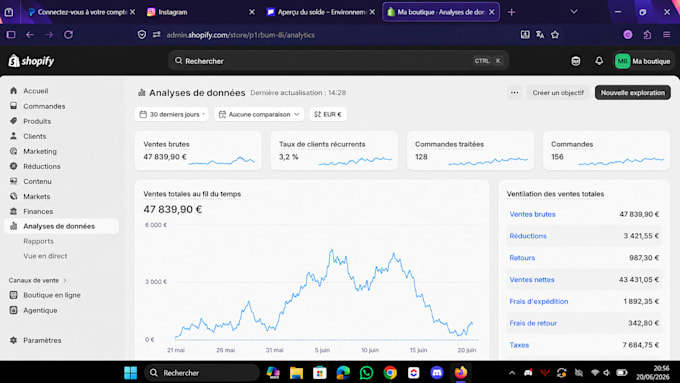Open the Ma boutique account menu
Image resolution: width=680 pixels, height=383 pixels.
tap(643, 61)
